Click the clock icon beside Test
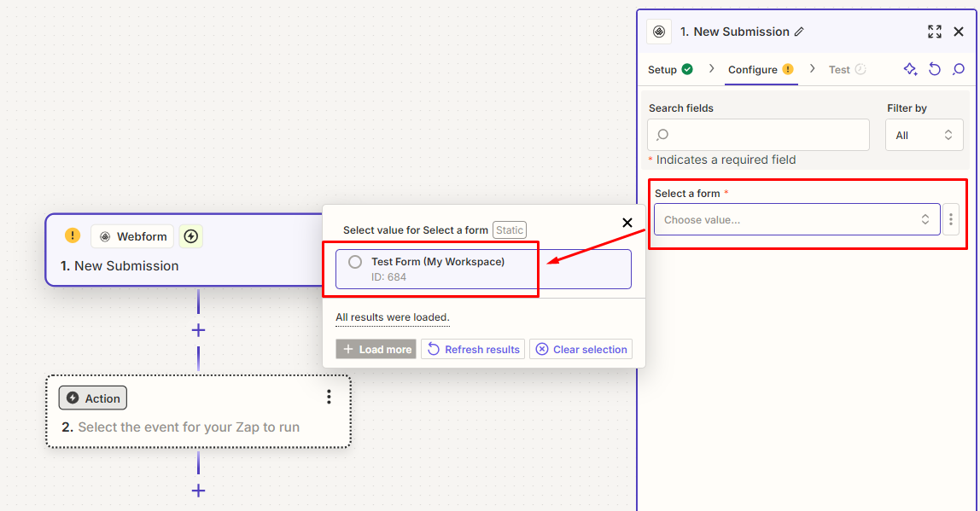 click(x=860, y=69)
